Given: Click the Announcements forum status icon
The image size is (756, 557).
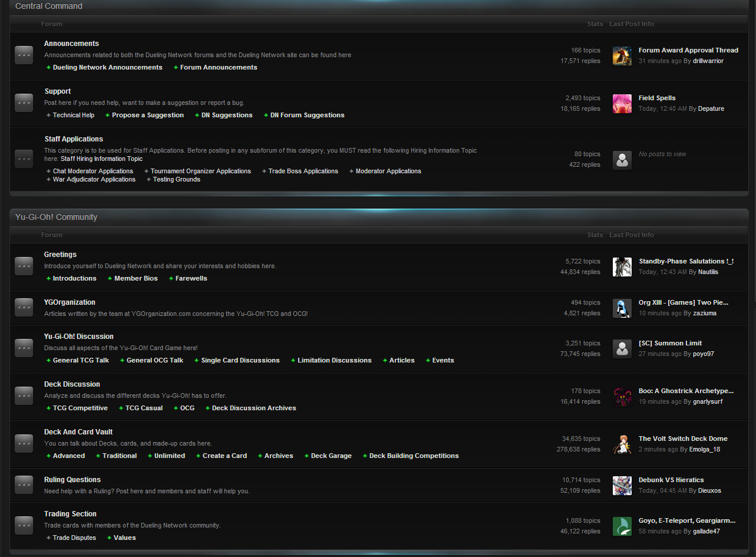Looking at the screenshot, I should 24,55.
